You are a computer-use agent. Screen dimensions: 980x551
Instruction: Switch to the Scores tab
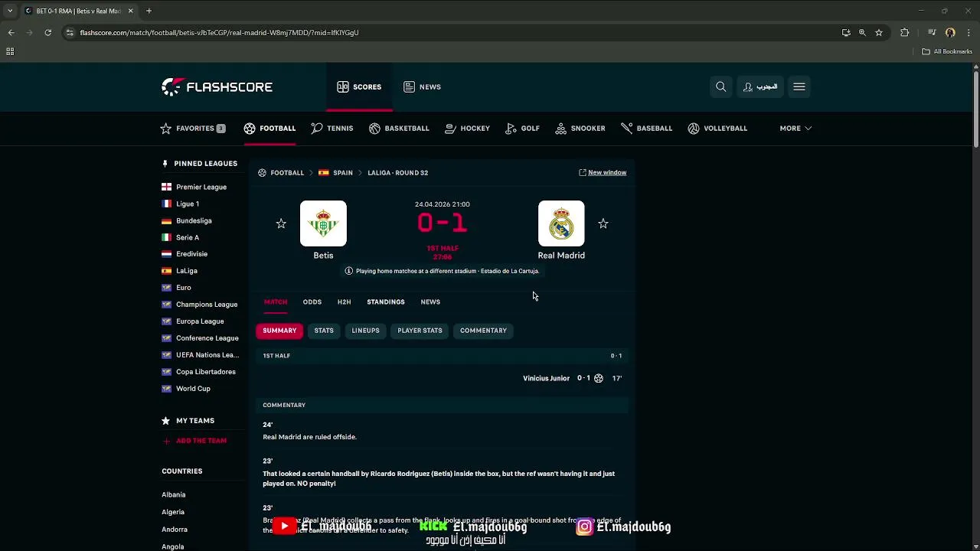(359, 86)
